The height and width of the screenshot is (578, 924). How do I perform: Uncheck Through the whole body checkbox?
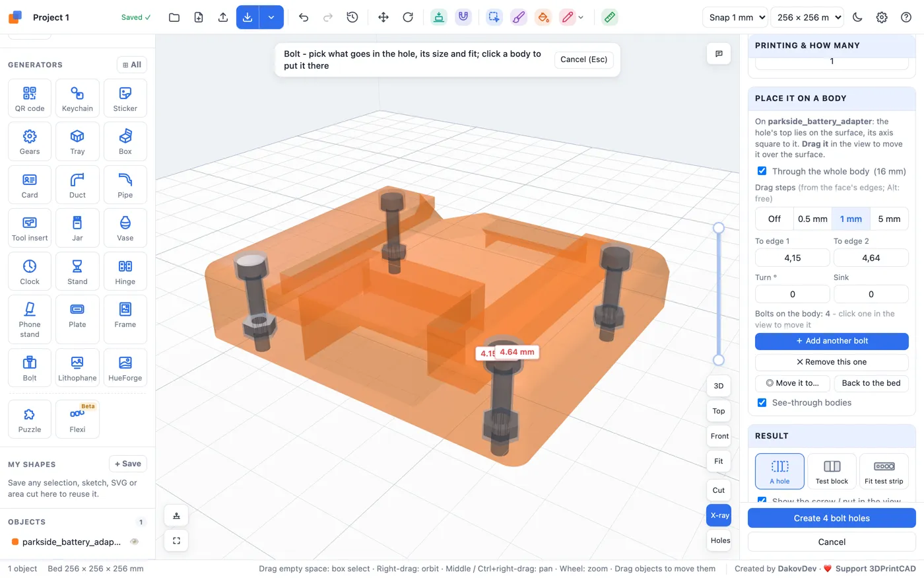762,171
